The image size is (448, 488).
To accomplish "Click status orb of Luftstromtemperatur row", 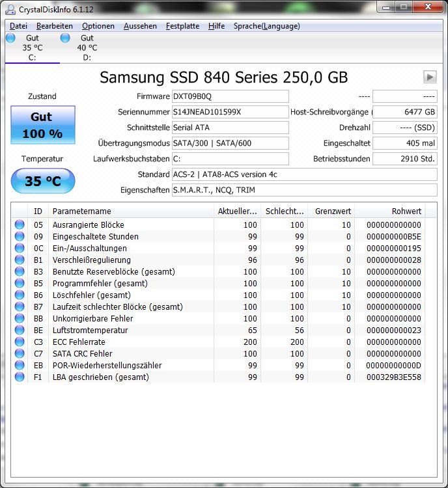I will click(20, 330).
